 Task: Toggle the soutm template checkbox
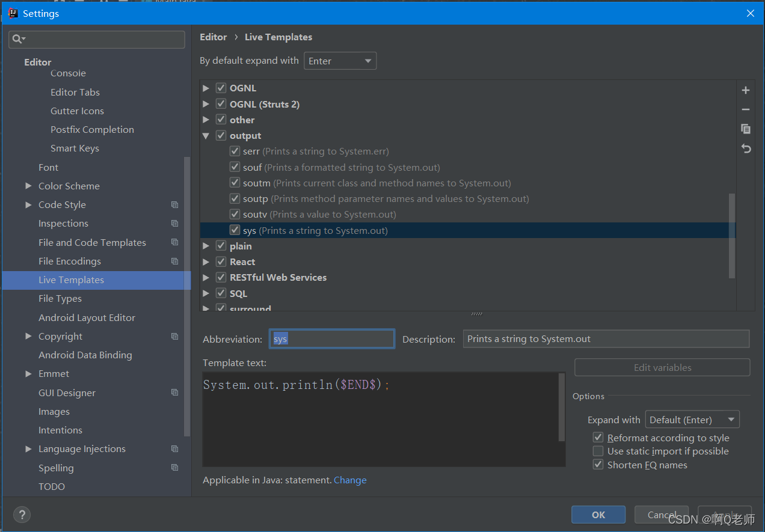(x=235, y=183)
